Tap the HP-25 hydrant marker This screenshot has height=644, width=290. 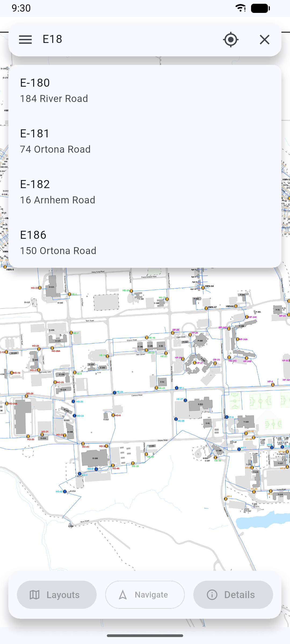(x=215, y=363)
